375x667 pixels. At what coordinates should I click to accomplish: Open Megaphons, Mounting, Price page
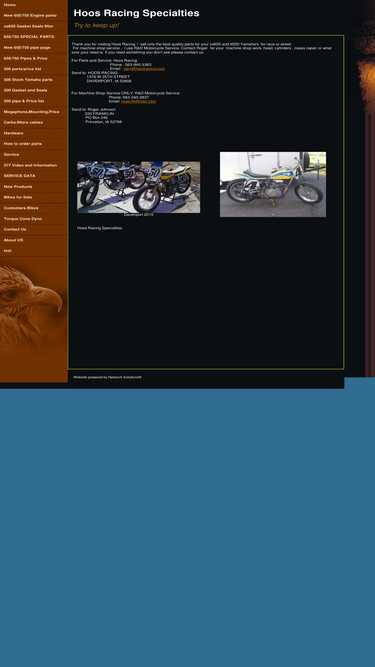(34, 112)
